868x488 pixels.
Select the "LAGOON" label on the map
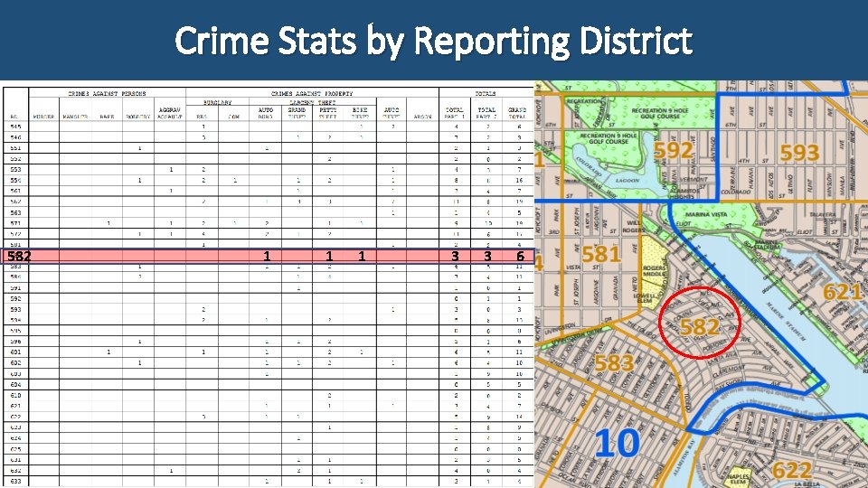click(627, 181)
